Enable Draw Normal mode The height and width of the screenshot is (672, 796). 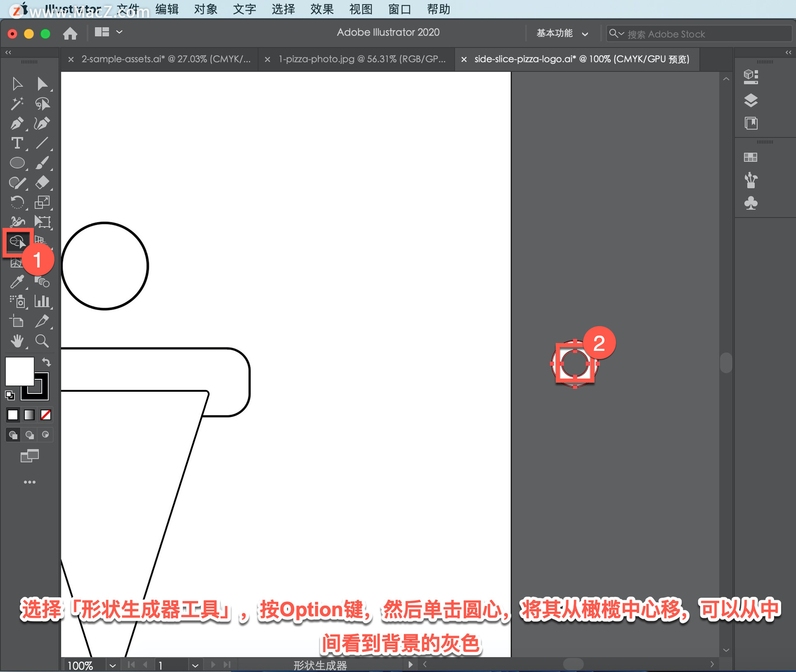[13, 435]
